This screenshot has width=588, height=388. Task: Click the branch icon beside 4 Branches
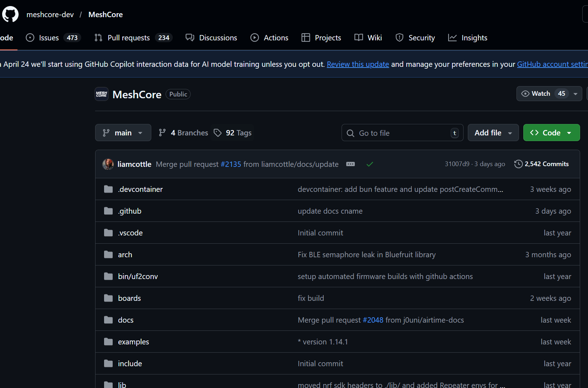click(x=162, y=133)
